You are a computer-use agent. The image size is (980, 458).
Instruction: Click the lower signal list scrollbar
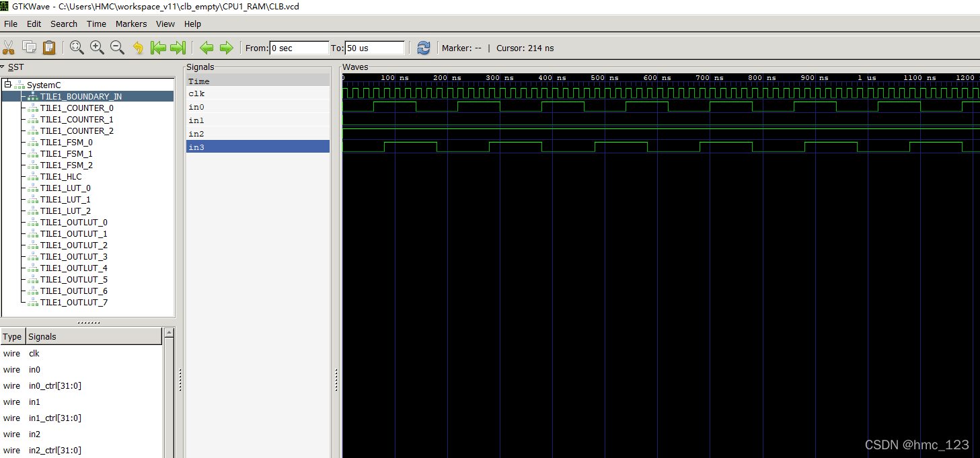pyautogui.click(x=169, y=390)
